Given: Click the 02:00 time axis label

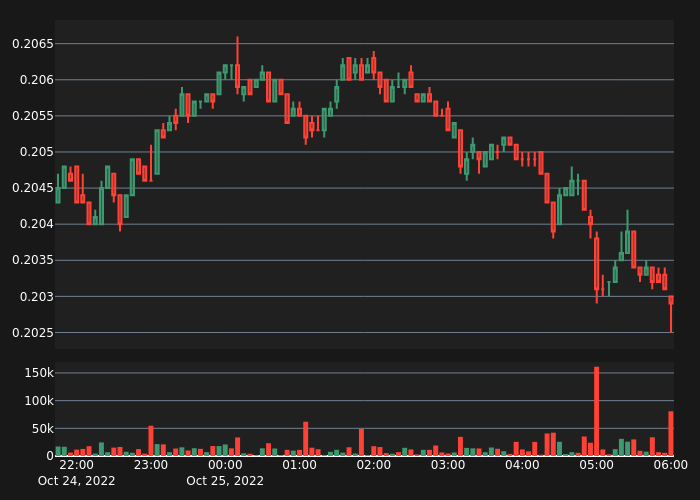Looking at the screenshot, I should point(374,465).
